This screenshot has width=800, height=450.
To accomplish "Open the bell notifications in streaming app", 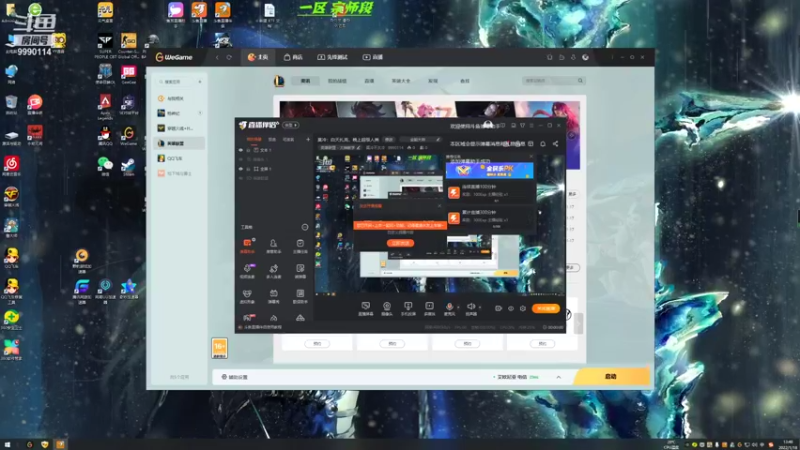I will (x=543, y=144).
